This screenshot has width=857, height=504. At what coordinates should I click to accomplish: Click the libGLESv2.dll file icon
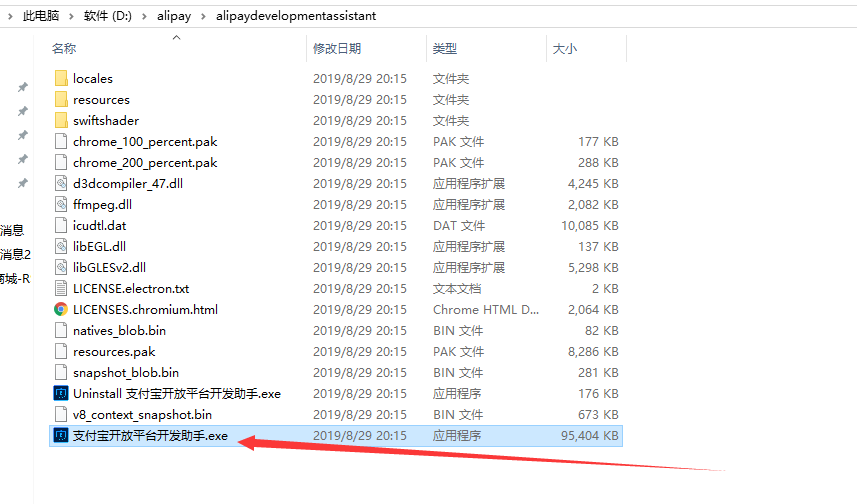(61, 267)
